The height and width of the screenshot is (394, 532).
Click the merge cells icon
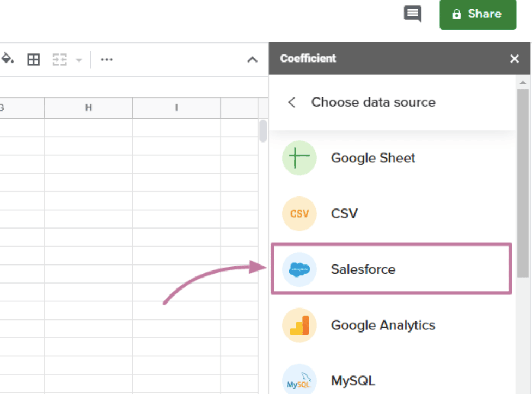(x=59, y=60)
